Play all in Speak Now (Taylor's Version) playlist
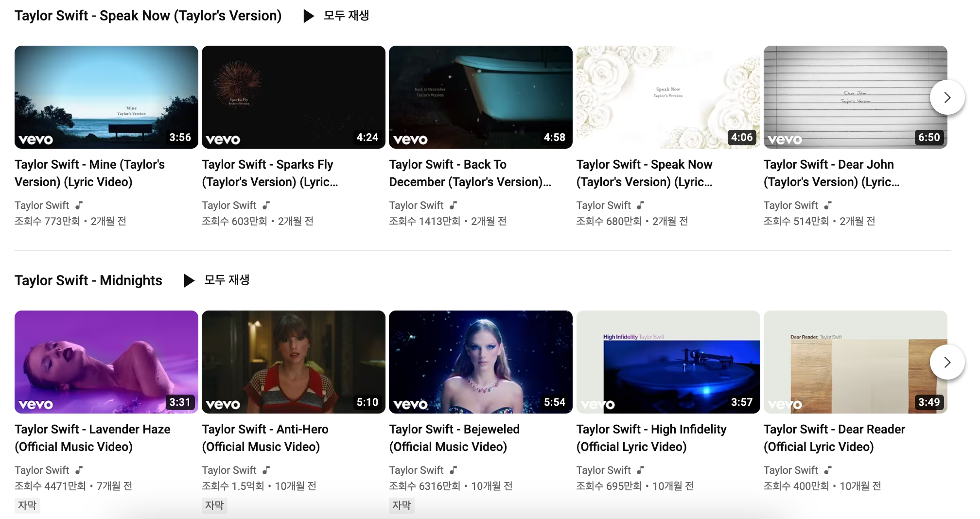This screenshot has width=980, height=519. coord(336,16)
